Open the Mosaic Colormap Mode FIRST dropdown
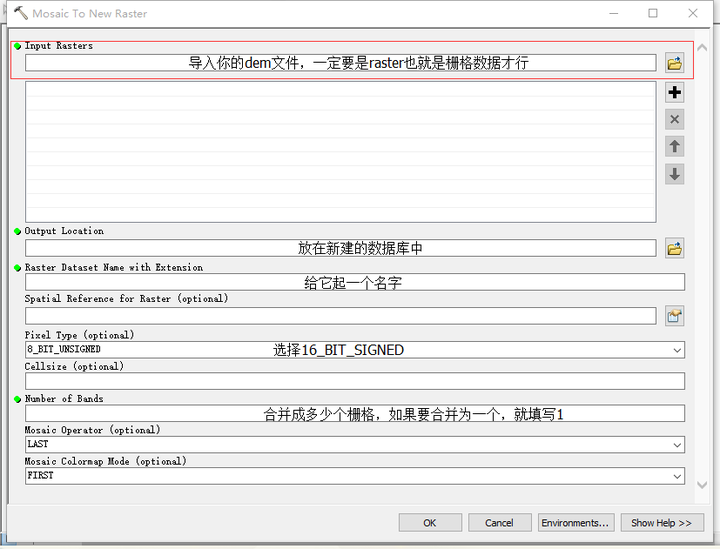The height and width of the screenshot is (549, 720). click(677, 476)
